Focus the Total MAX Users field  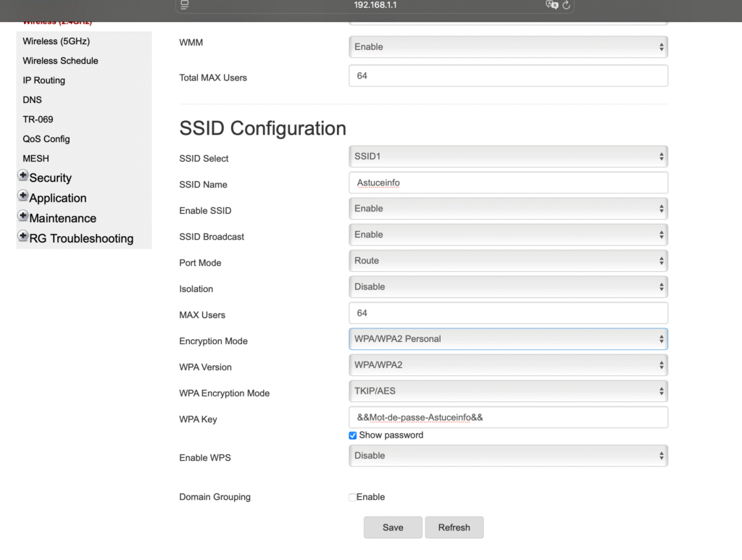(508, 75)
